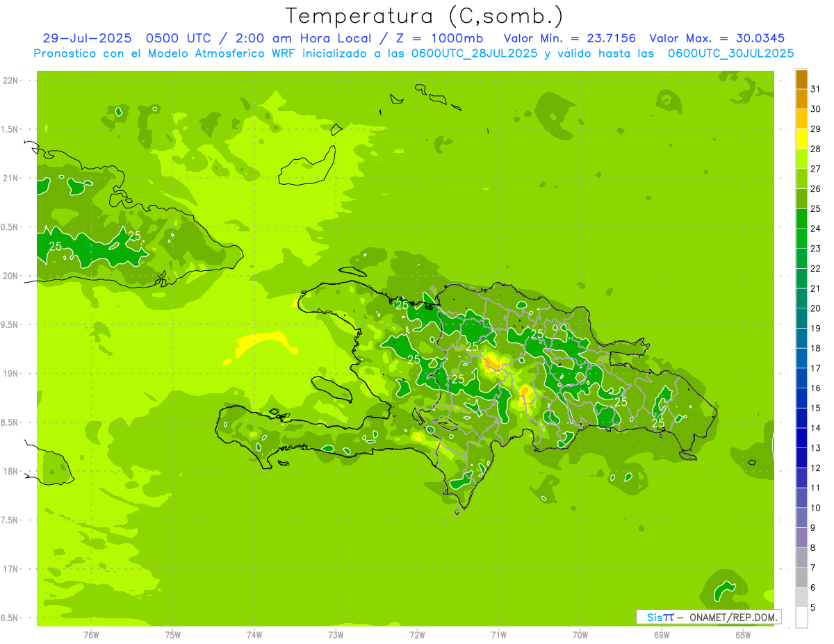Select the "0600UTC_30JUL2025" valid-until time
The image size is (834, 644).
[730, 53]
